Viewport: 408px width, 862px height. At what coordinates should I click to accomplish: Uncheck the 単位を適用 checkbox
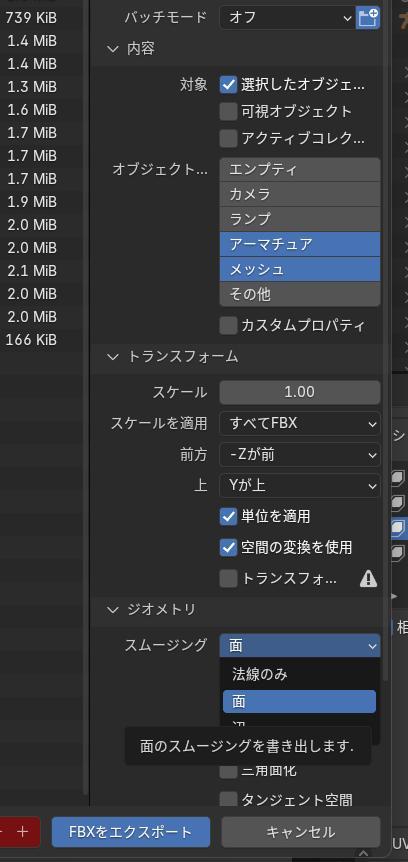pyautogui.click(x=228, y=516)
